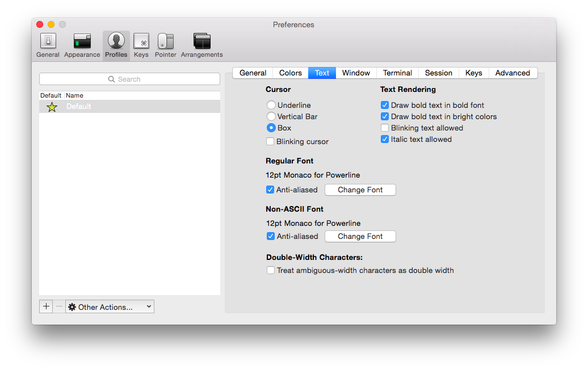Switch to the Advanced tab
Screen dimensions: 588x370
513,73
